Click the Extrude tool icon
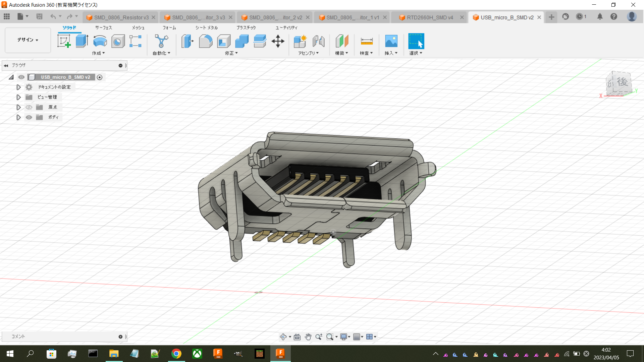 point(82,41)
